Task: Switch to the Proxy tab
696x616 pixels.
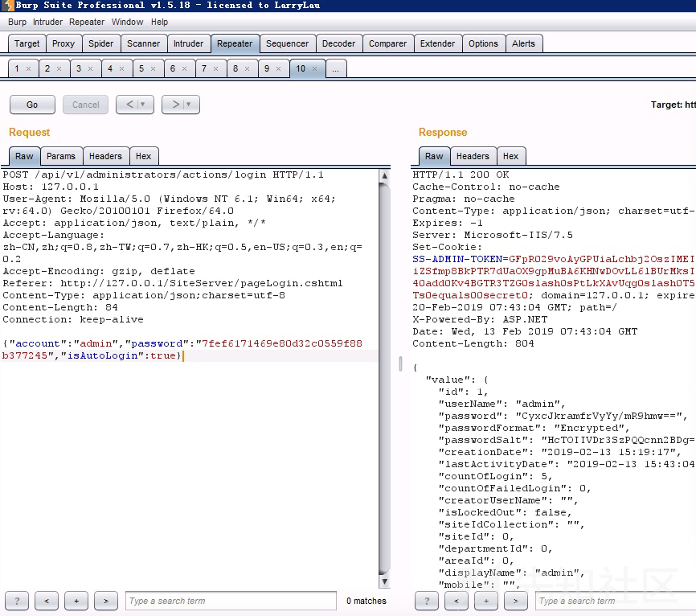Action: click(x=63, y=43)
